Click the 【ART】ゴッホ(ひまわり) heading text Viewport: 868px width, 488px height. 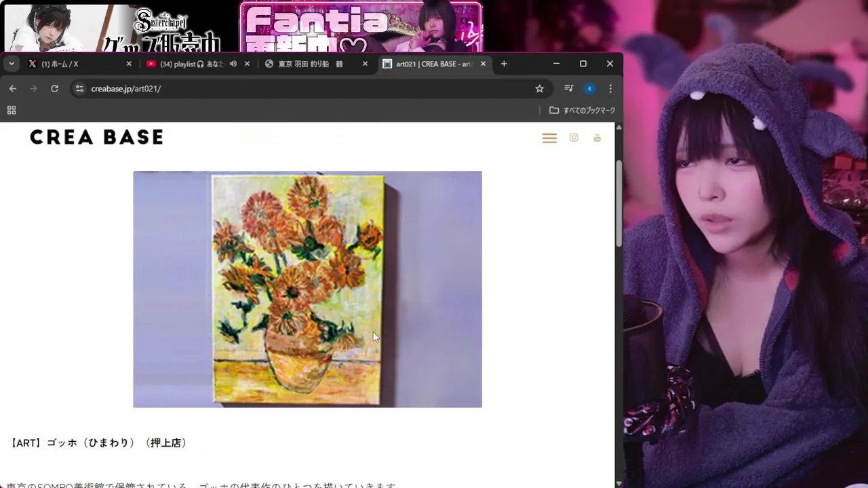tap(98, 443)
